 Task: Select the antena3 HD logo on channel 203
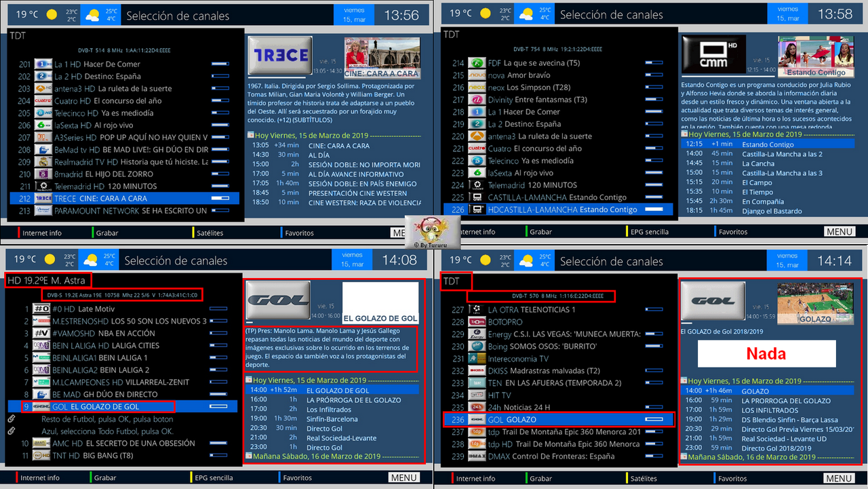click(x=43, y=89)
